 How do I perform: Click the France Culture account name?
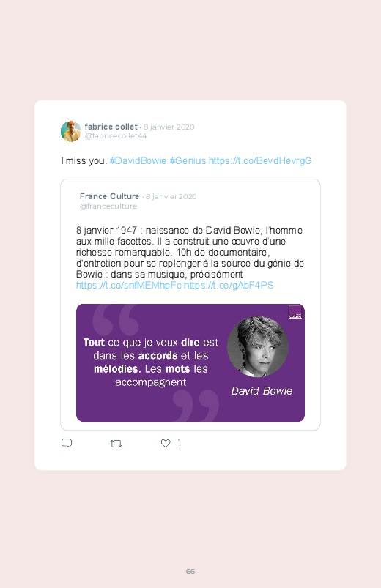[x=110, y=196]
